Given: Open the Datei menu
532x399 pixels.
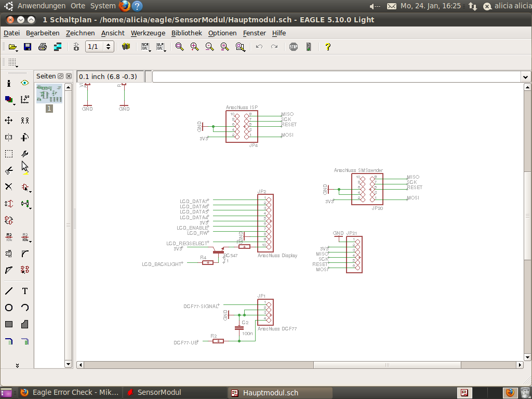Looking at the screenshot, I should 11,33.
